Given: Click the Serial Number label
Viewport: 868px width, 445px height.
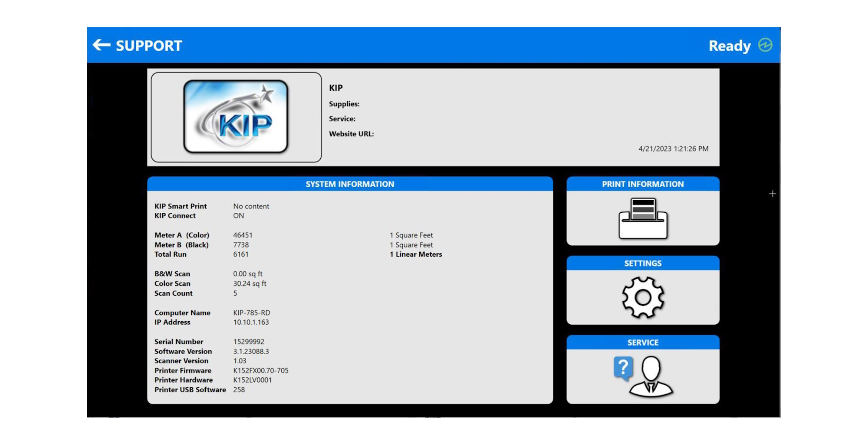Looking at the screenshot, I should 179,342.
